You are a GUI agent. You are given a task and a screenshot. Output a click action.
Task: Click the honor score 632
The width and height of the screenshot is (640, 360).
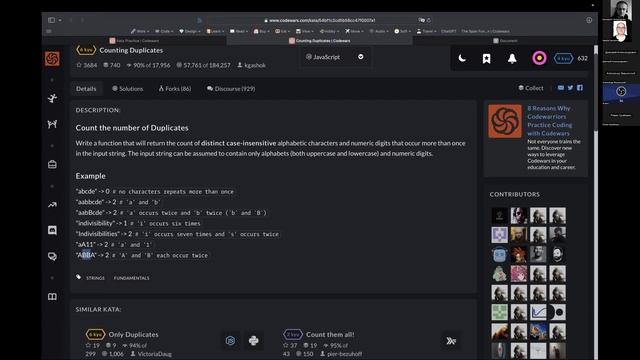582,58
